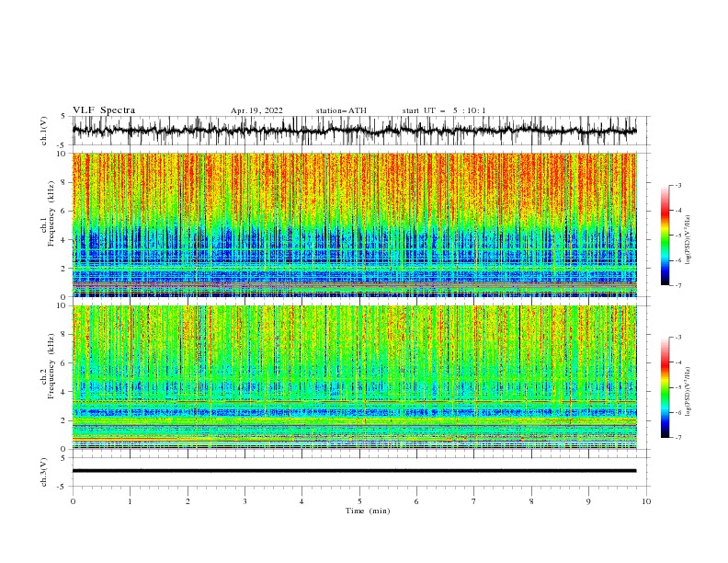Click the 'ch.3(V)' axis label
Screen dimensions: 728x563
click(44, 472)
